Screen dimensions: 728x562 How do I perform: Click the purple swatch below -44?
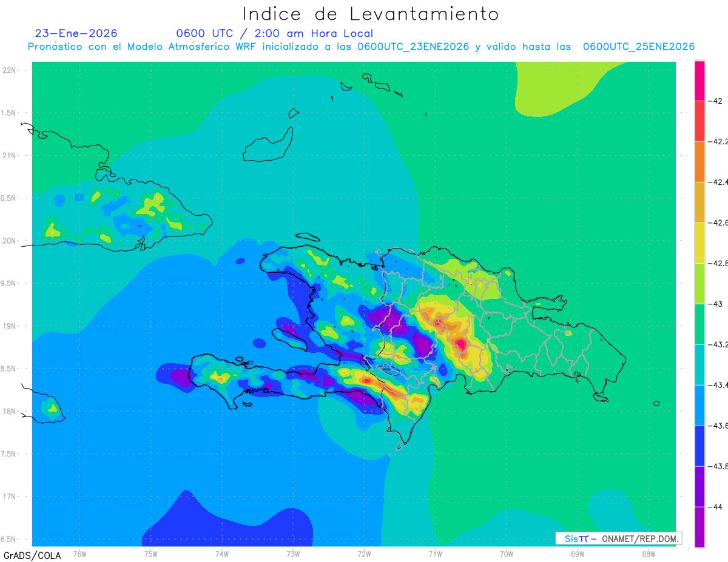pyautogui.click(x=699, y=527)
